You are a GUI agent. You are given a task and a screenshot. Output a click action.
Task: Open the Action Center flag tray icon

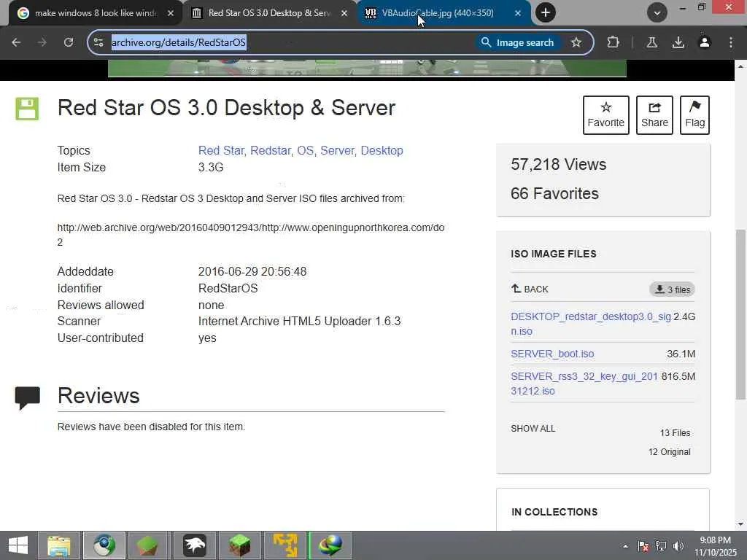[643, 546]
